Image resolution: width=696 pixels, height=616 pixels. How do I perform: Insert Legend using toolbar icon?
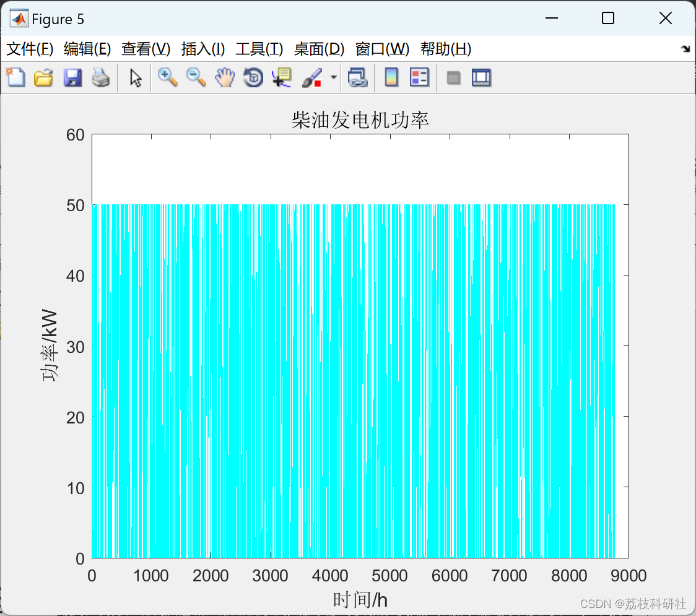pyautogui.click(x=419, y=77)
